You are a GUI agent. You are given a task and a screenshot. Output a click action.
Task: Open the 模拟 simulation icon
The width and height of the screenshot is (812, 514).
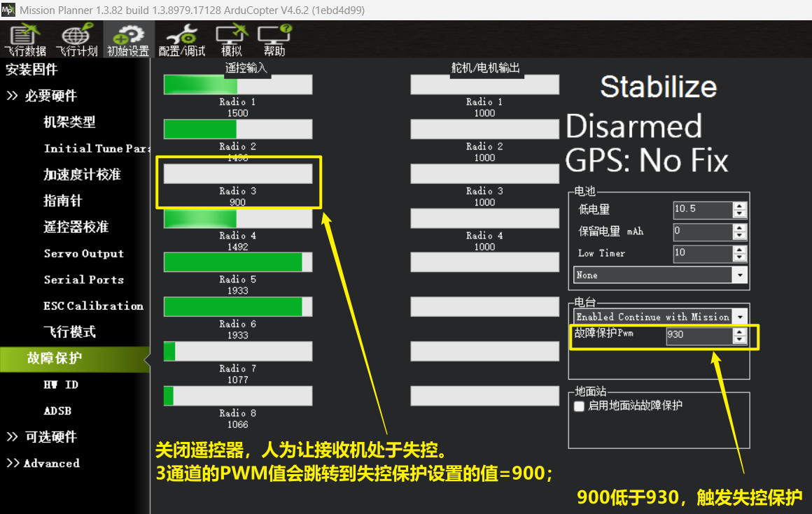click(x=232, y=40)
